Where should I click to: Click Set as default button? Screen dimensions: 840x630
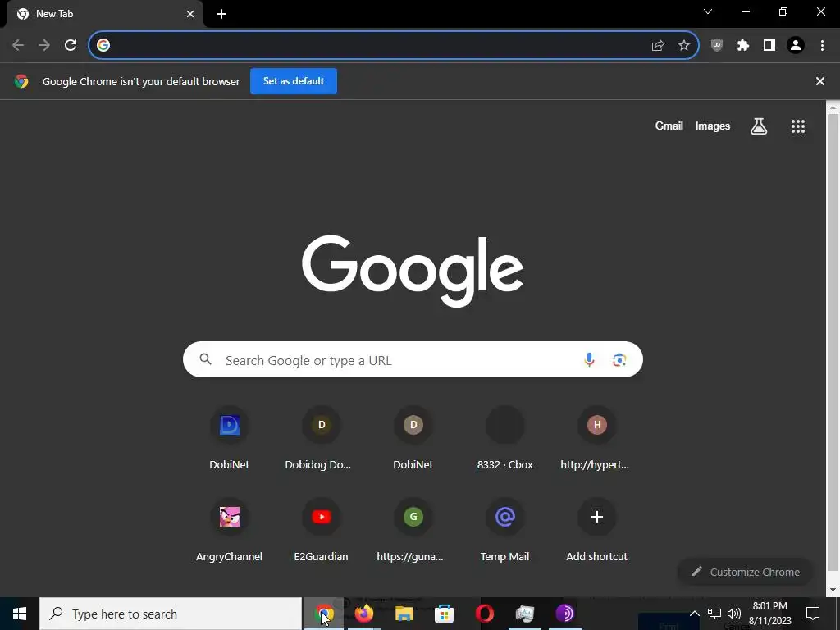coord(294,81)
